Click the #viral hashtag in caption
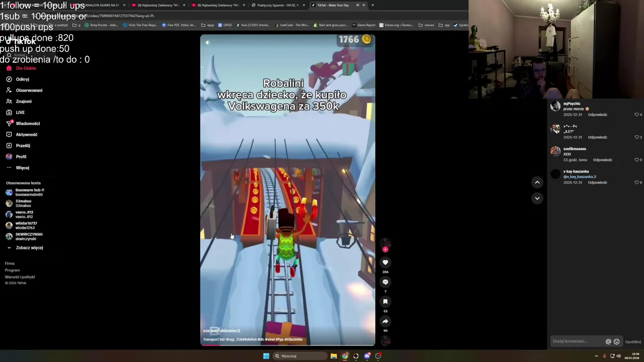 270,339
